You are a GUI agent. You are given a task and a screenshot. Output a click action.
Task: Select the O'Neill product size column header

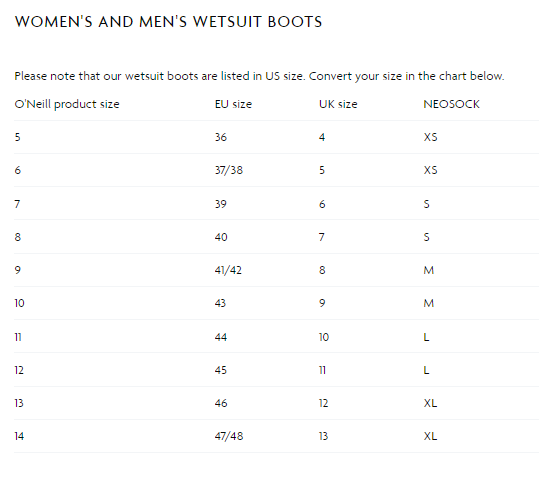click(67, 104)
